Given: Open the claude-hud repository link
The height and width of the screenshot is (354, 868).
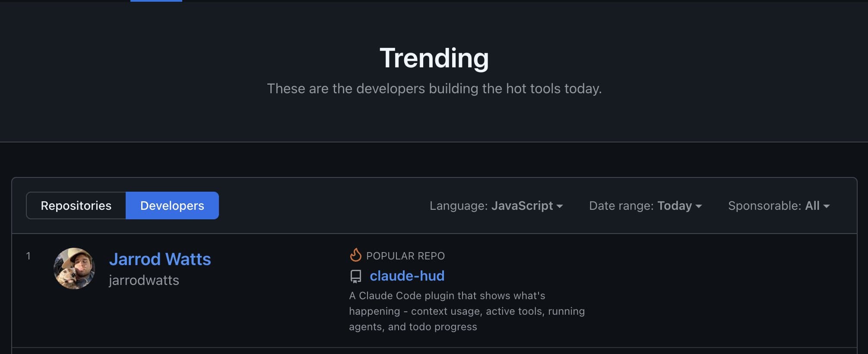Looking at the screenshot, I should pos(407,276).
